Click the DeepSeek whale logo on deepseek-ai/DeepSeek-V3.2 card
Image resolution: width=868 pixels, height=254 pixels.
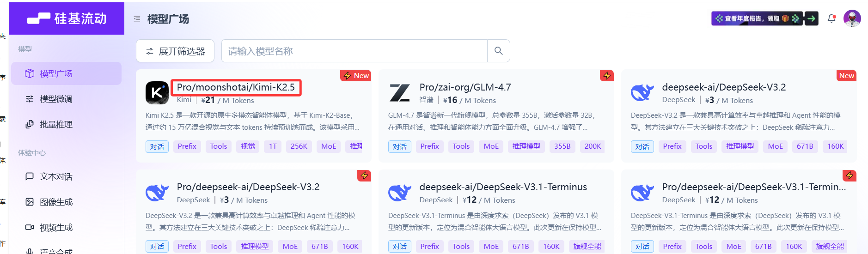click(x=642, y=93)
